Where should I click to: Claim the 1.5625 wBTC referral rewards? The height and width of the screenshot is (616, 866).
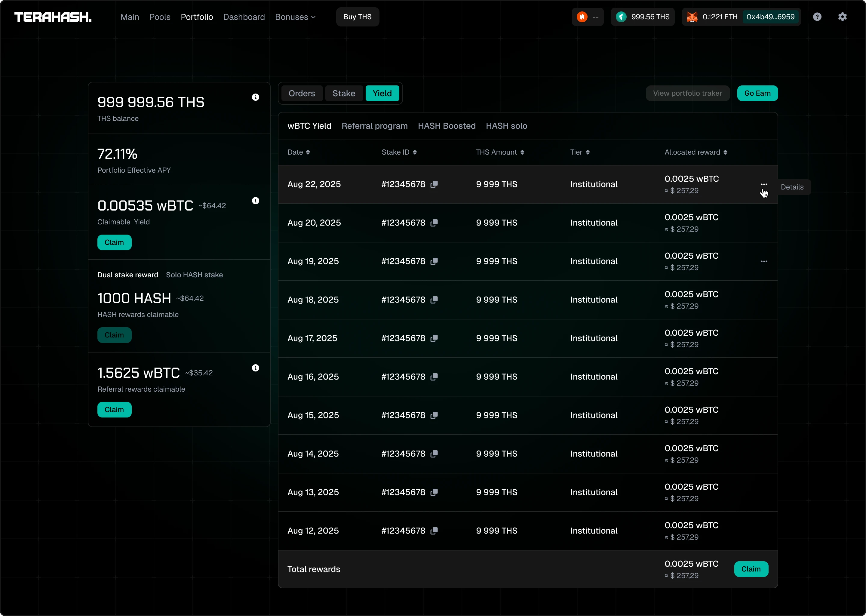[114, 410]
